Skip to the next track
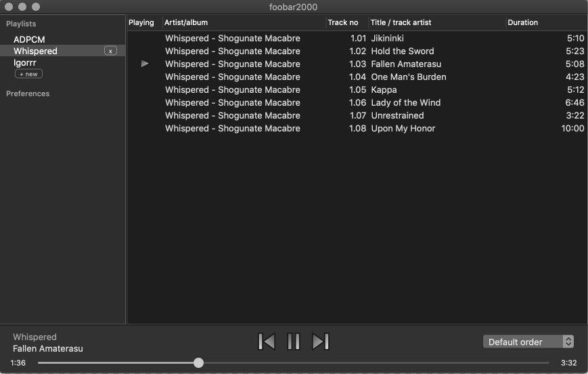The width and height of the screenshot is (588, 374). (x=321, y=341)
